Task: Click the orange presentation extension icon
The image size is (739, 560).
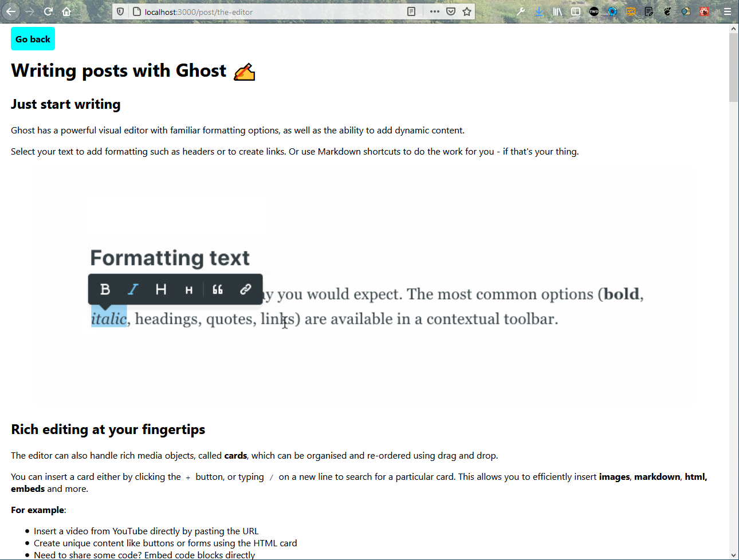Action: [631, 11]
